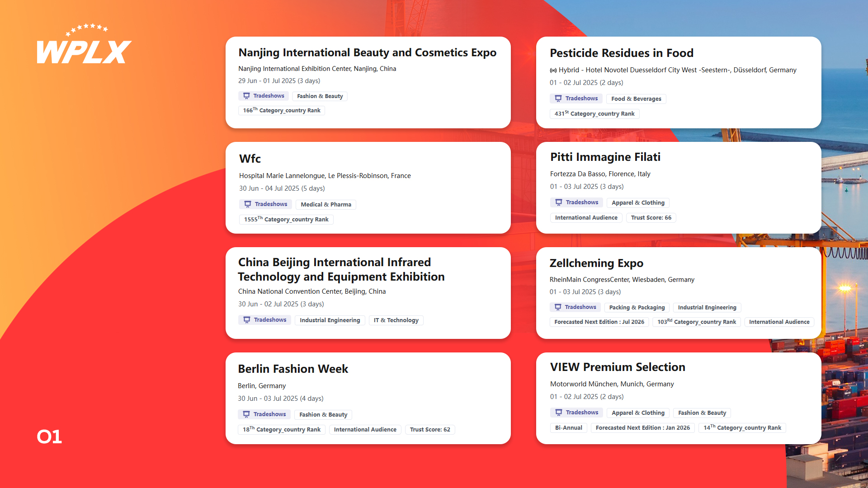Click Hybrid broadcast icon on Pesticide Residues card
Viewport: 868px width, 488px height.
(x=553, y=70)
